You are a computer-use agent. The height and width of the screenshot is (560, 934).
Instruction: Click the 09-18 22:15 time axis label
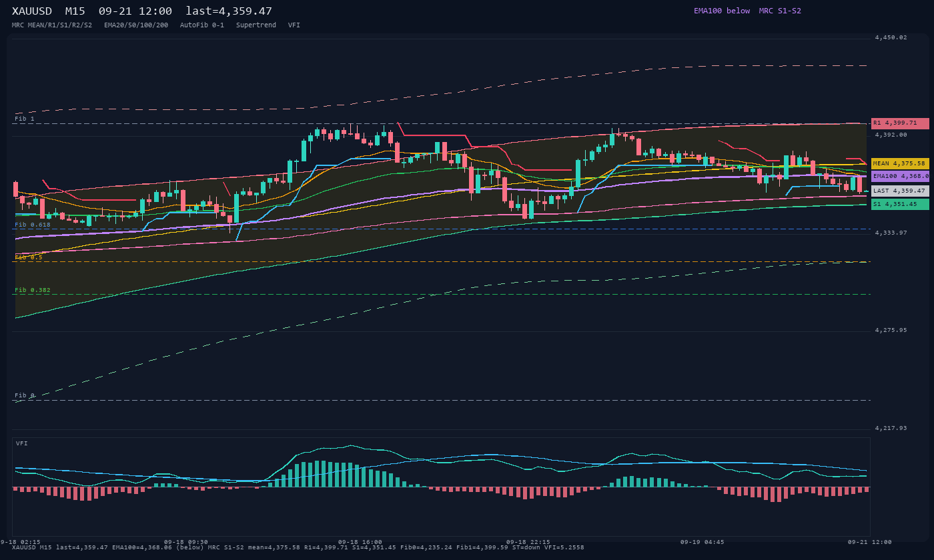point(528,542)
